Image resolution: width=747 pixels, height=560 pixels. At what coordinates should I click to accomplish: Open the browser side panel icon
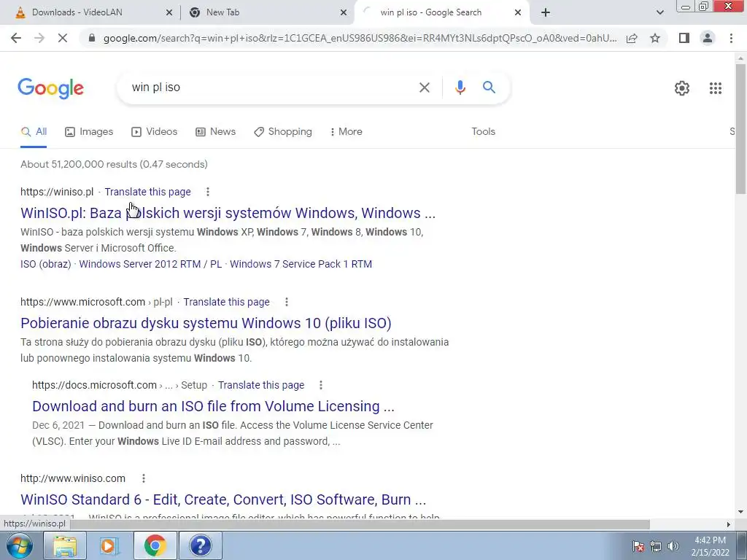click(684, 38)
